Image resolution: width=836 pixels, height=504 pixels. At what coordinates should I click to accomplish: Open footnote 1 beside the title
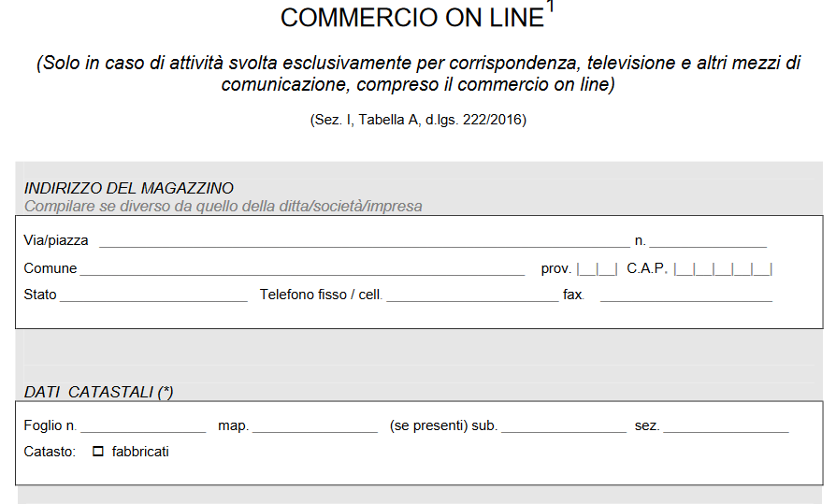coord(550,7)
